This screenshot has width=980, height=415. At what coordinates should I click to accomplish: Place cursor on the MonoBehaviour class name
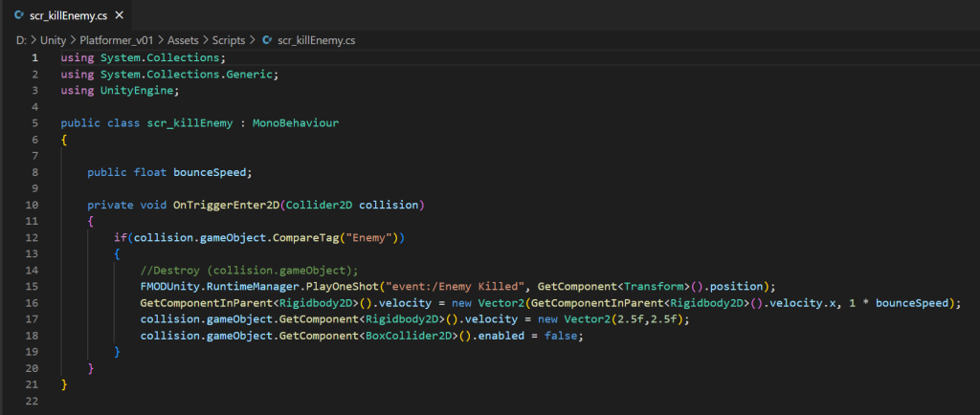tap(296, 123)
